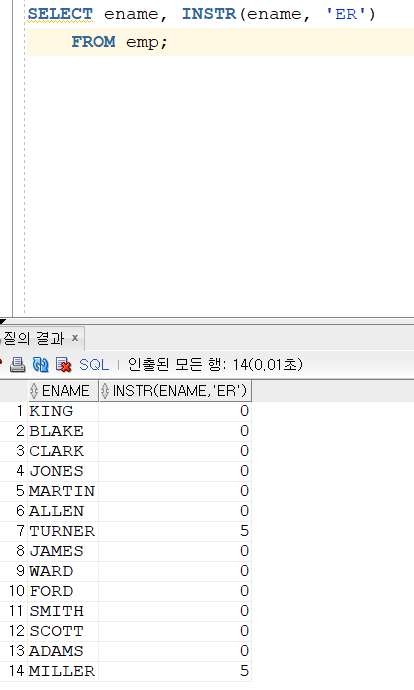Click the emp; table name in the editor

(x=147, y=42)
